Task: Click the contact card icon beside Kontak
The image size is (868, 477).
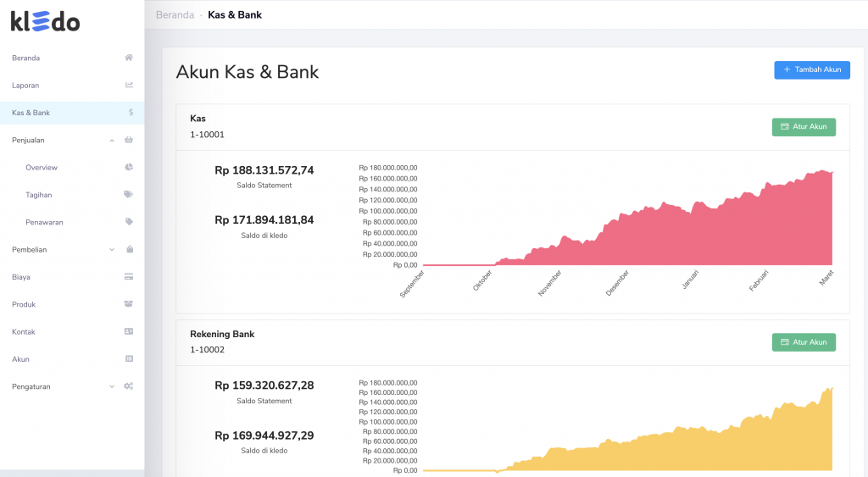Action: pyautogui.click(x=129, y=331)
